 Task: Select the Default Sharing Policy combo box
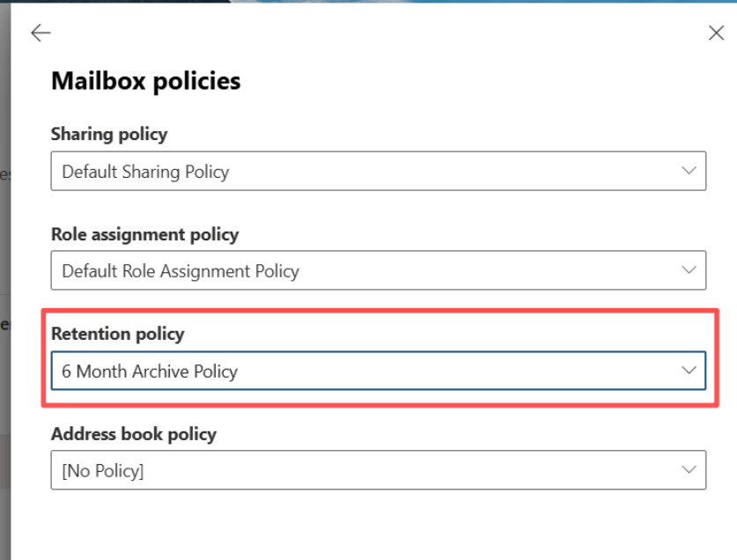pos(352,172)
